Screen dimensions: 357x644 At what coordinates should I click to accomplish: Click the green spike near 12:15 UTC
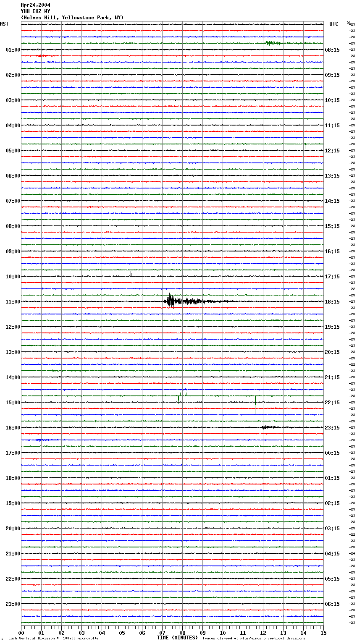click(x=305, y=145)
